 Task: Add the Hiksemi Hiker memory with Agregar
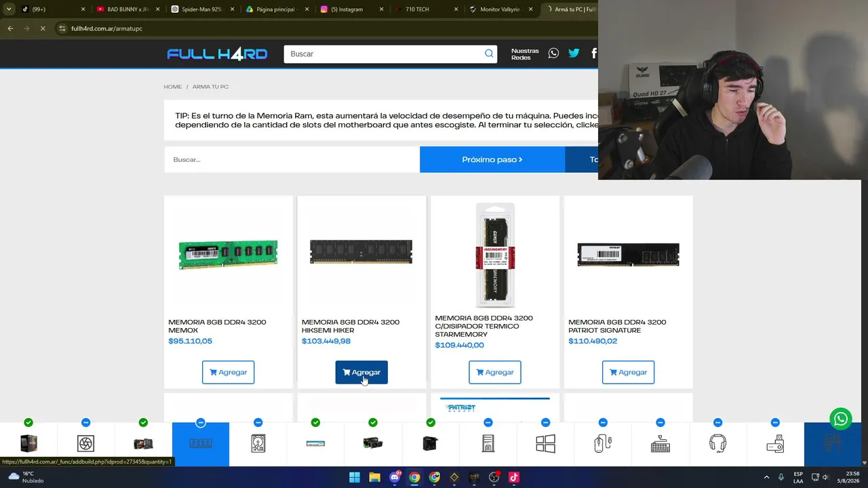tap(361, 372)
